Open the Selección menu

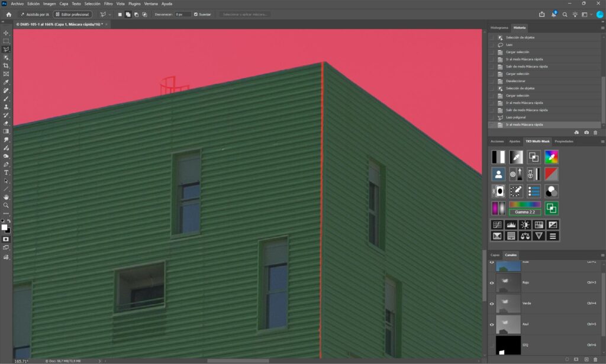point(92,4)
